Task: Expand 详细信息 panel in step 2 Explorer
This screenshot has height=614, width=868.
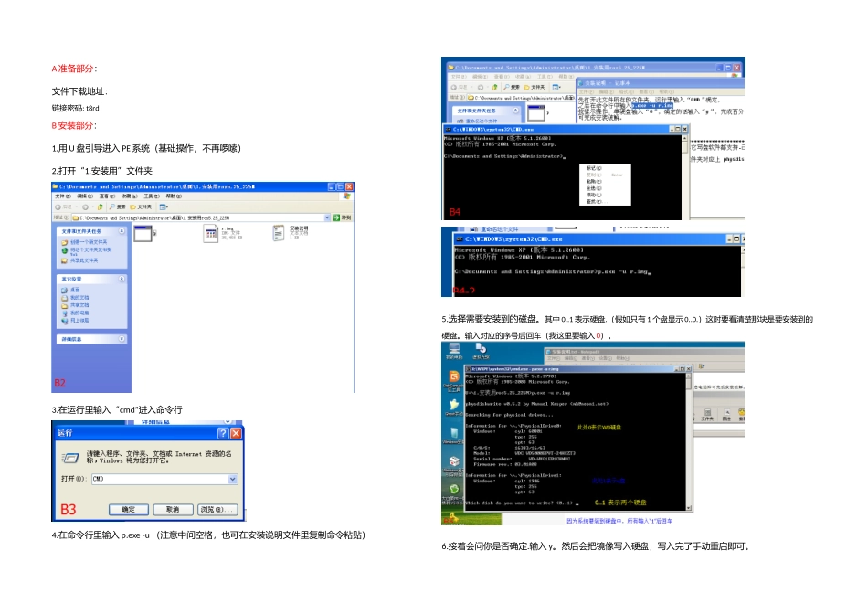Action: pyautogui.click(x=122, y=339)
